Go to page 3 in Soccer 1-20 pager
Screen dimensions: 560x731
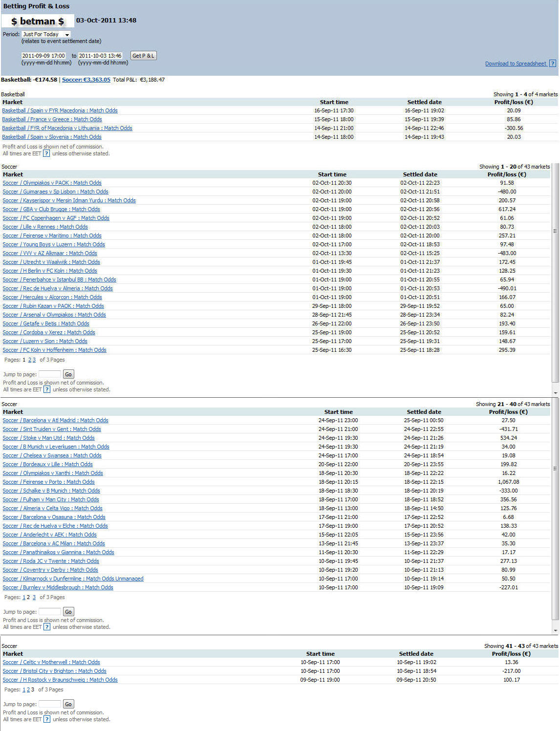34,360
